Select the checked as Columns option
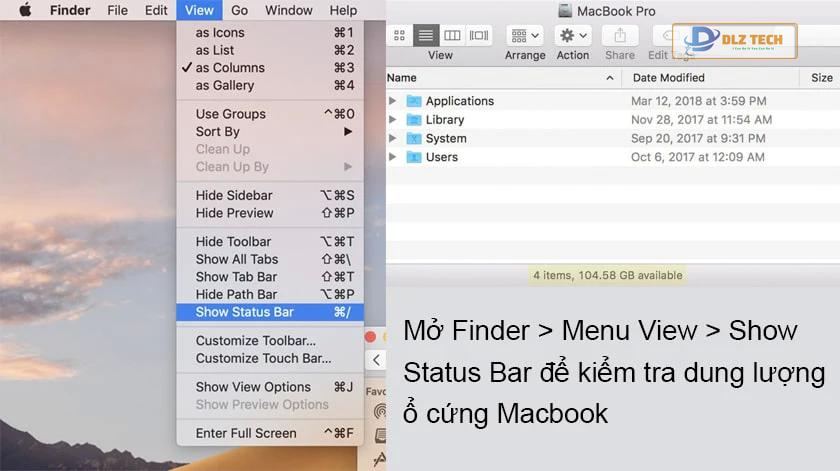The width and height of the screenshot is (840, 471). click(x=270, y=68)
